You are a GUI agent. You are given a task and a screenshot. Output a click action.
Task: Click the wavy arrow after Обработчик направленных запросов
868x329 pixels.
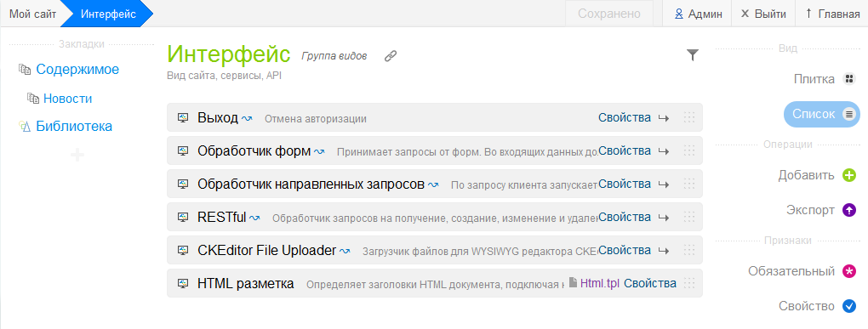tap(433, 184)
